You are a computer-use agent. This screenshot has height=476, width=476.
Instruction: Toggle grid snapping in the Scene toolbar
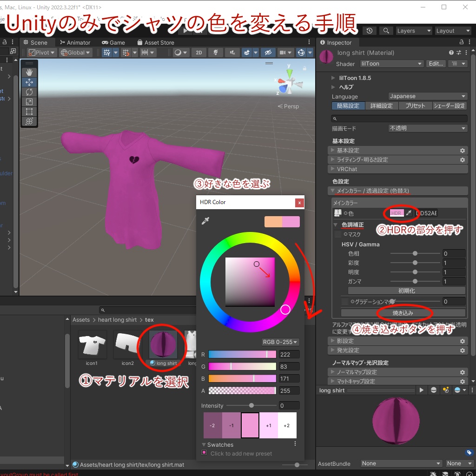(126, 53)
